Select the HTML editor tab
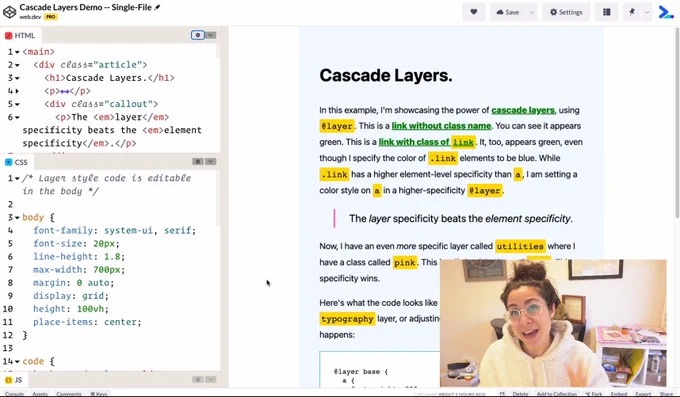The width and height of the screenshot is (680, 397). pyautogui.click(x=20, y=36)
